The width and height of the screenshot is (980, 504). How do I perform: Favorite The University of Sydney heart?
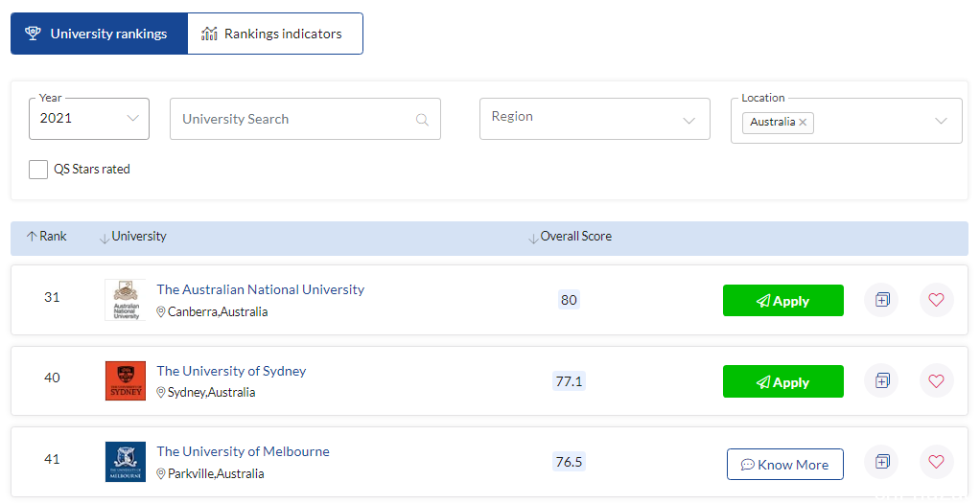tap(936, 380)
